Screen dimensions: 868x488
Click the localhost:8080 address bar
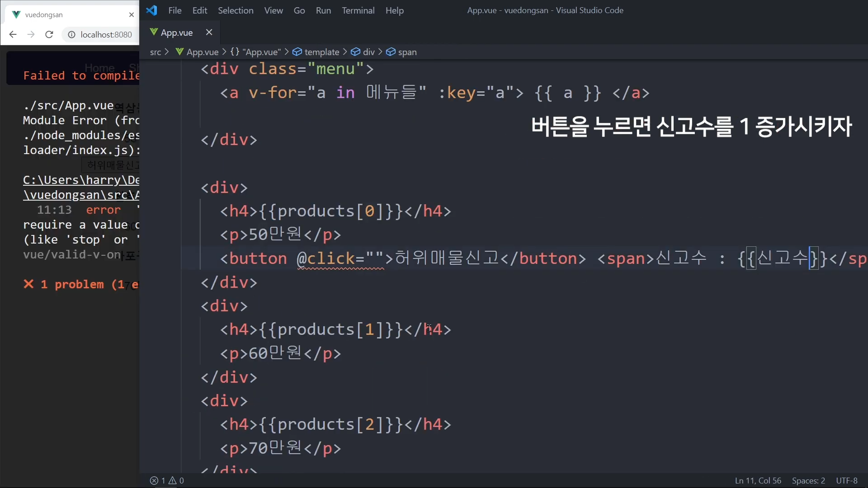[x=106, y=35]
